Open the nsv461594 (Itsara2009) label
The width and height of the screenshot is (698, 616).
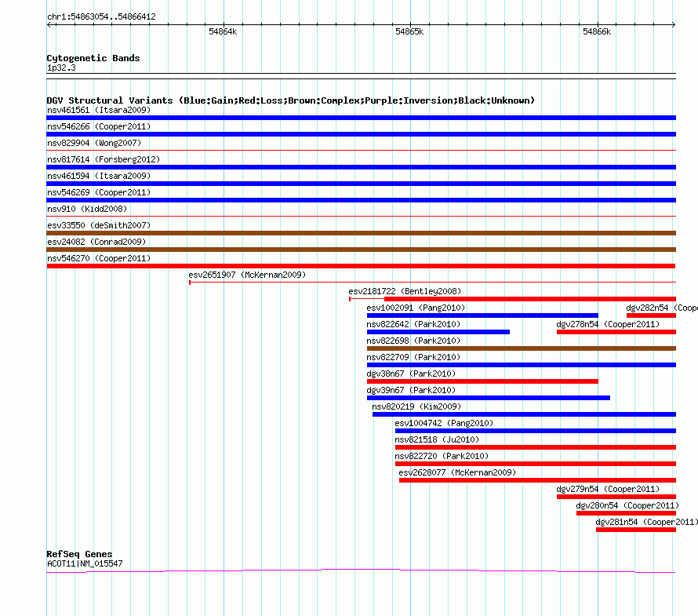coord(99,176)
